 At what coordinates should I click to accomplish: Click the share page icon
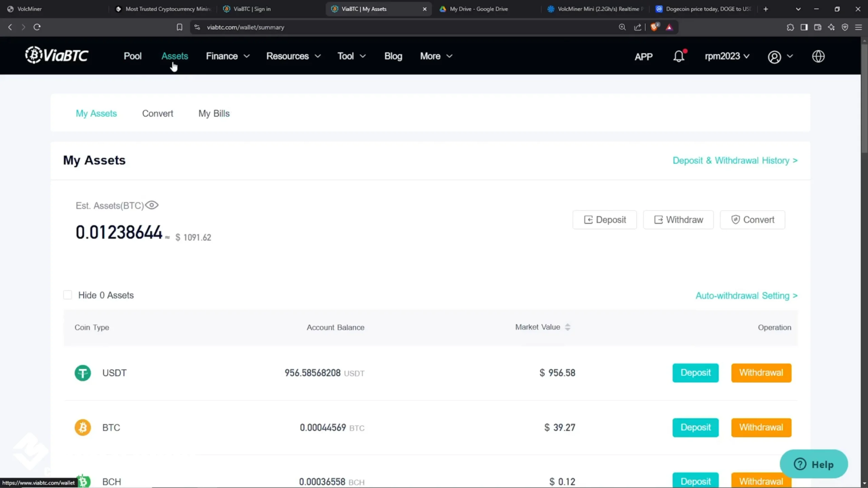click(637, 27)
